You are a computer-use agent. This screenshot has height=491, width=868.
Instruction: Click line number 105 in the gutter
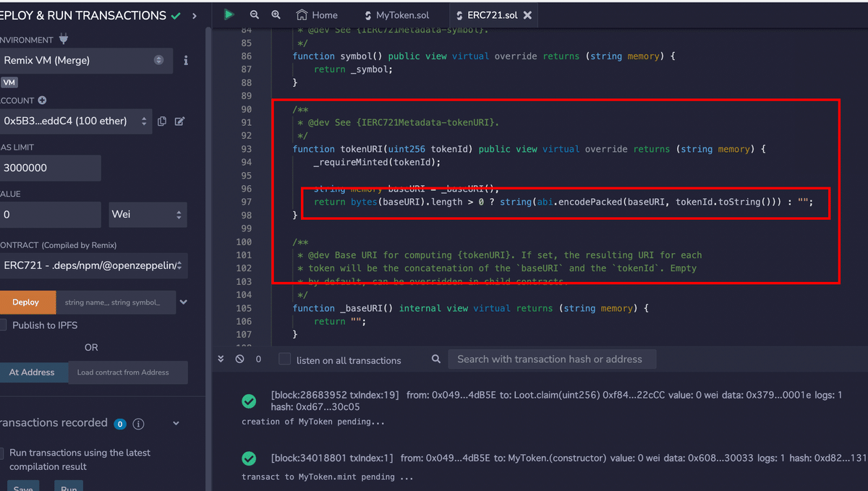[244, 308]
